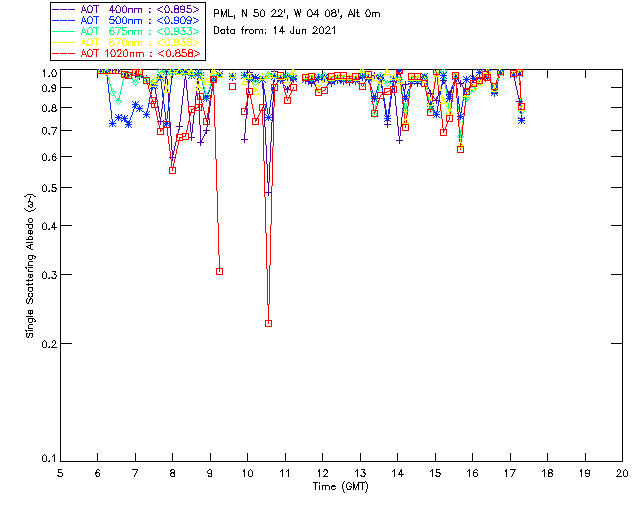Click the y-axis tick label 0.1
The width and height of the screenshot is (640, 512).
click(x=49, y=459)
